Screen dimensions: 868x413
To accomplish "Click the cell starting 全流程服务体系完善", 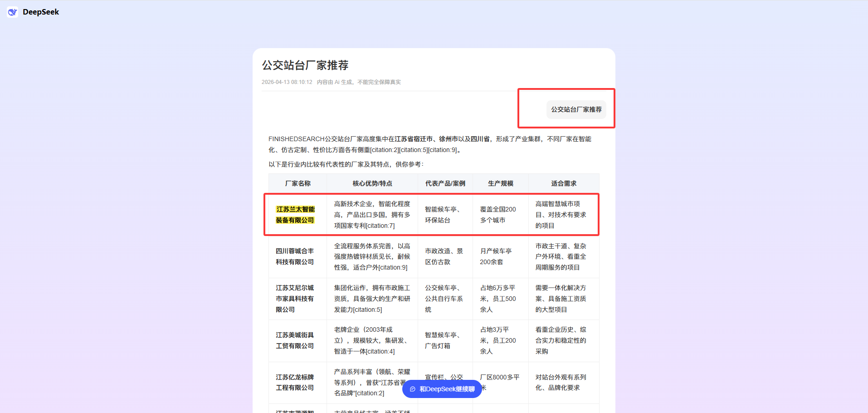I will pos(372,256).
